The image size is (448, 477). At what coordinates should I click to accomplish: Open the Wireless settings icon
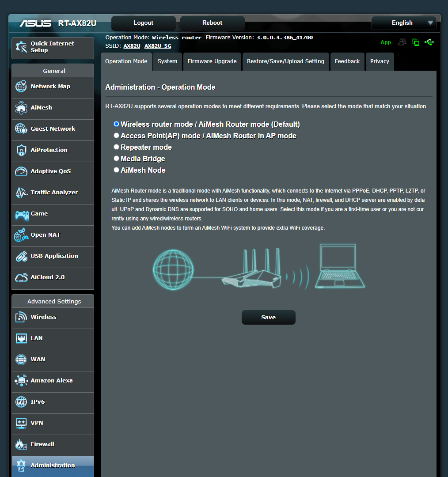[21, 317]
